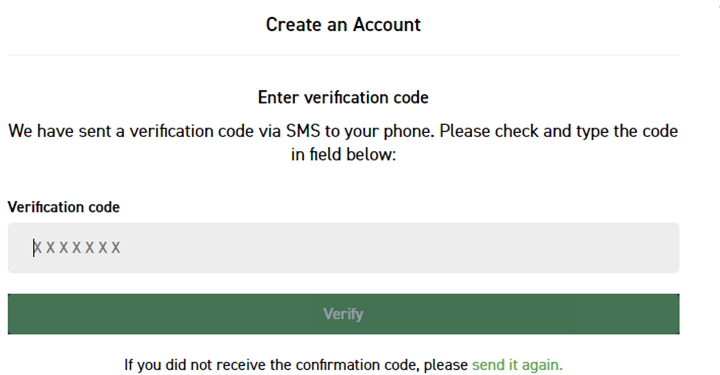This screenshot has width=720, height=375.
Task: Place the cursor in the verification code box
Action: click(x=343, y=248)
